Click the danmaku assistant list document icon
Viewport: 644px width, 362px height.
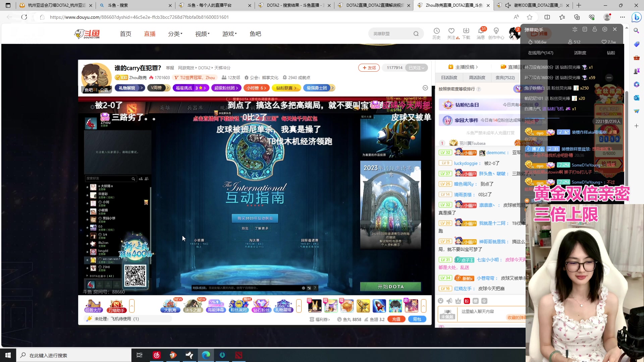tap(585, 29)
